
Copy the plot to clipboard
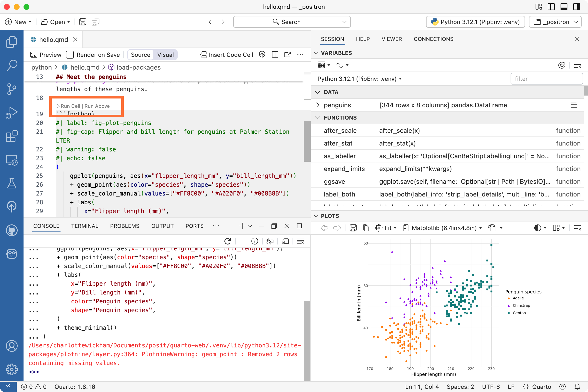(x=366, y=228)
